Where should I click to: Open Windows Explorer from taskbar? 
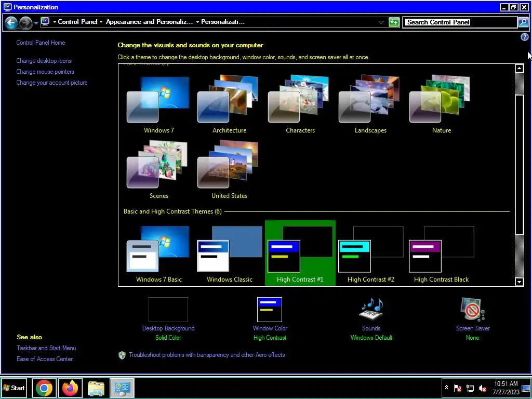click(96, 388)
